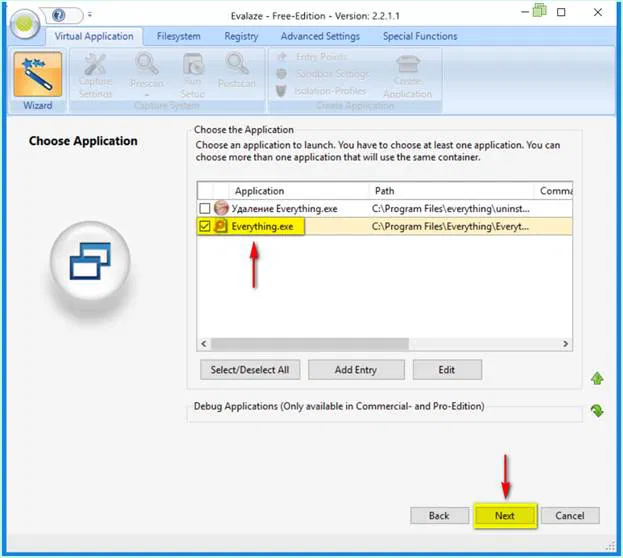Viewport: 623px width, 558px height.
Task: Select Удаление Everything.exe row text
Action: (x=284, y=208)
